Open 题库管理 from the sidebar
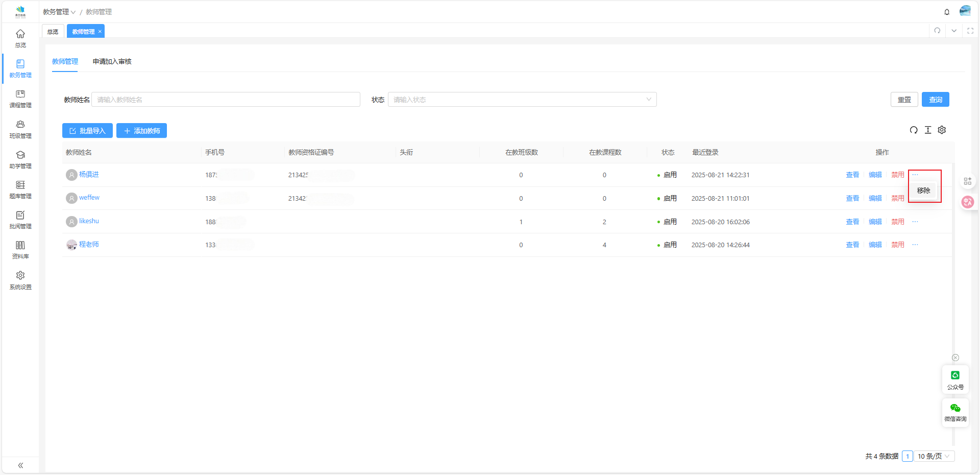The height and width of the screenshot is (475, 980). click(20, 189)
